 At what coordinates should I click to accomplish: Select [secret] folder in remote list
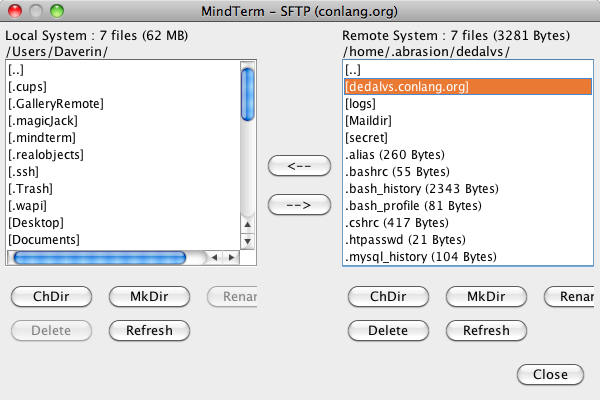click(x=468, y=137)
